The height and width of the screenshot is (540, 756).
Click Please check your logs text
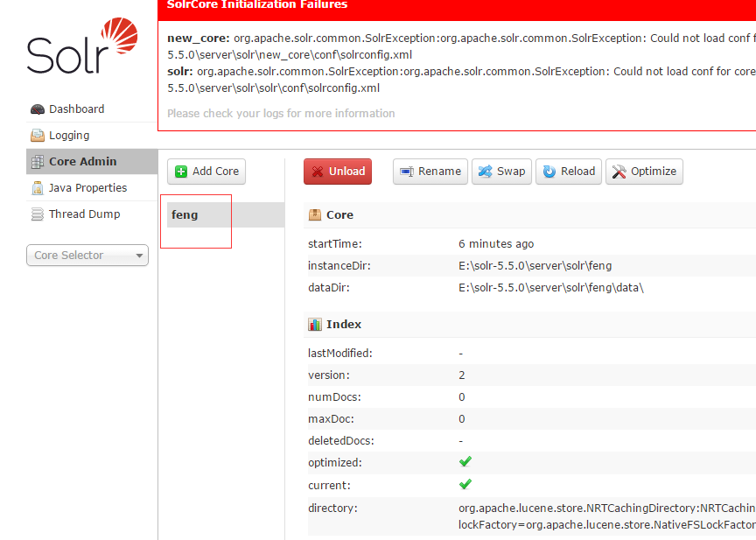click(281, 114)
